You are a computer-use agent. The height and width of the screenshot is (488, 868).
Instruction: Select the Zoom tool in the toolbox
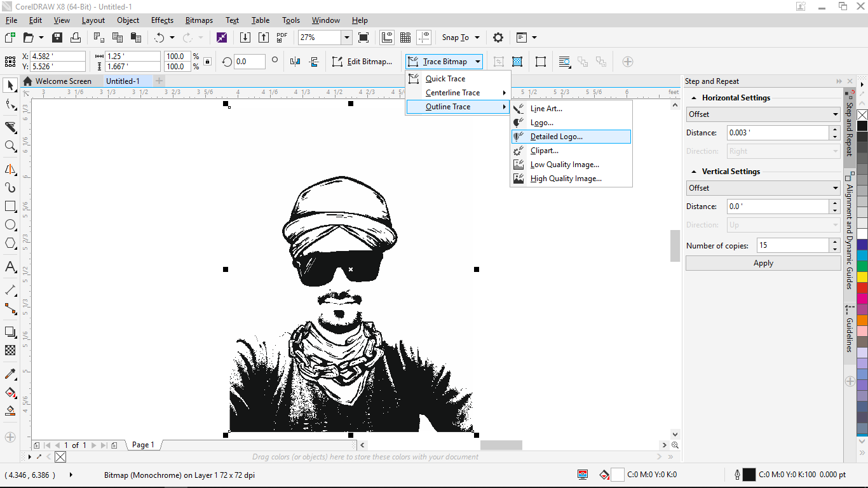[10, 146]
